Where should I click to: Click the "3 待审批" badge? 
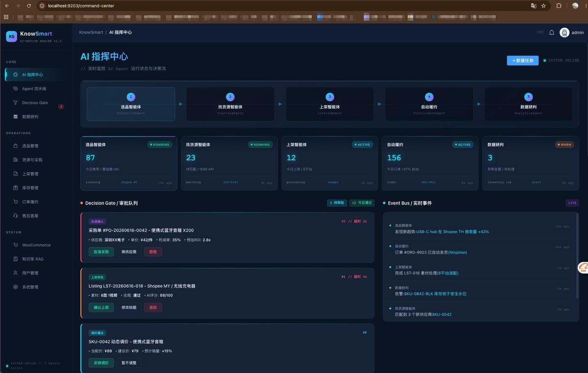coord(337,203)
